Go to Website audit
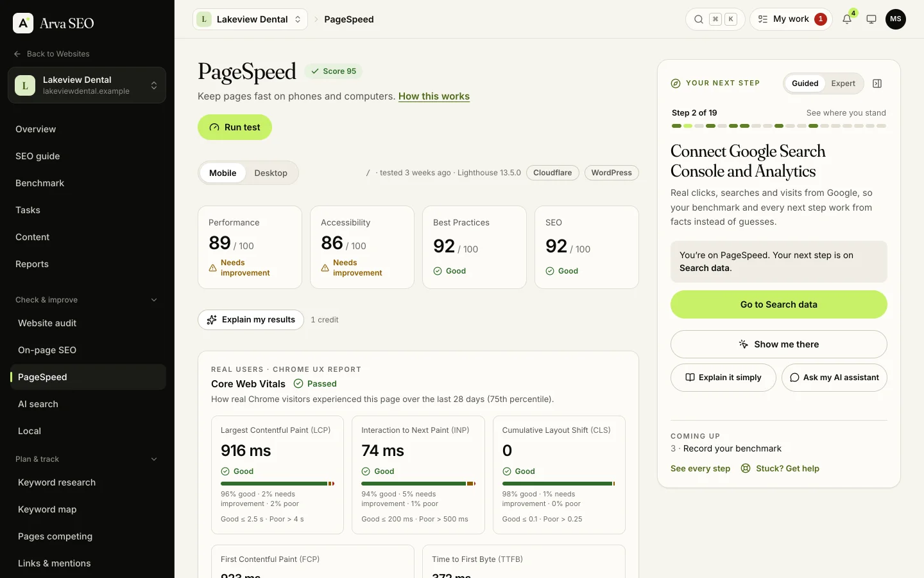 pyautogui.click(x=88, y=323)
